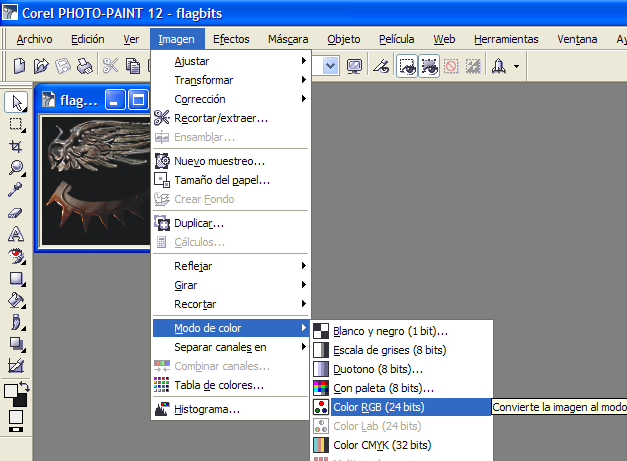
Task: Open the Efectos menu
Action: pos(231,39)
